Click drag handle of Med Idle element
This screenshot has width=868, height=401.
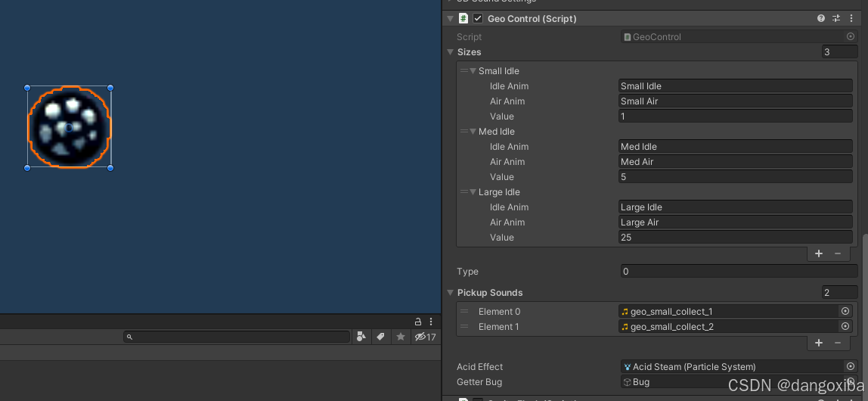click(x=464, y=131)
